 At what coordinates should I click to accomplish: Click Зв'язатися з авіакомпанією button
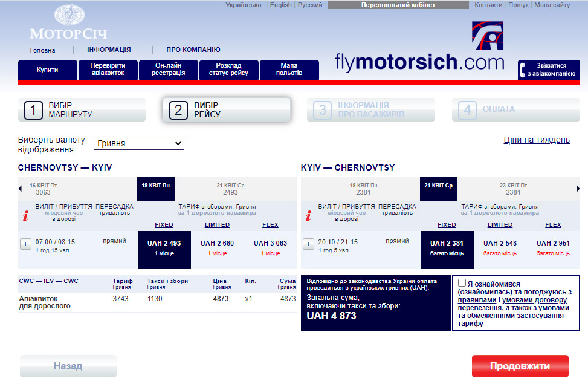[x=549, y=70]
